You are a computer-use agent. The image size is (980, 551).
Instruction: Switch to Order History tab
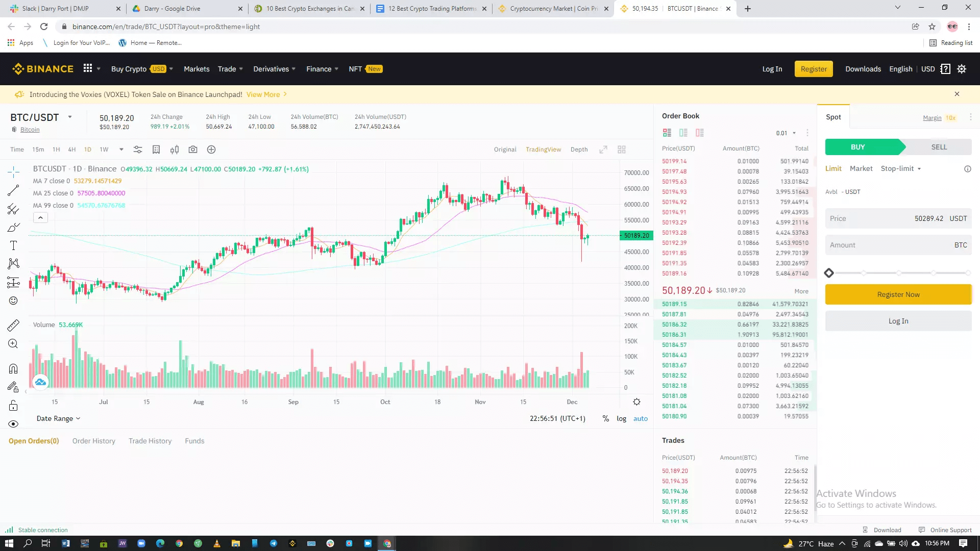click(94, 441)
